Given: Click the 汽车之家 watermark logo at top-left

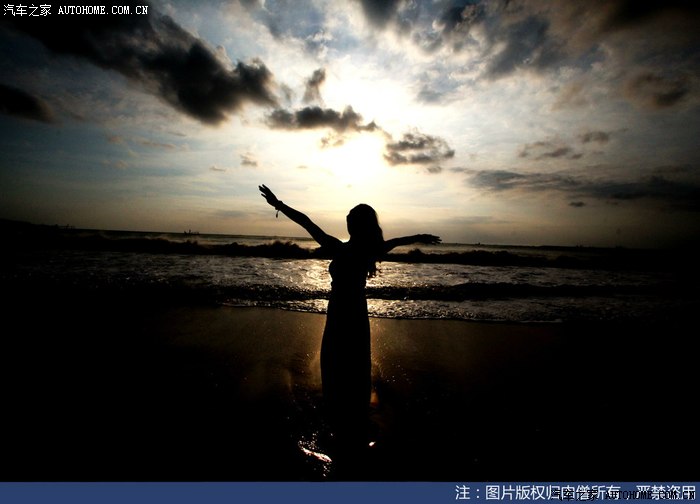Looking at the screenshot, I should click(x=27, y=10).
